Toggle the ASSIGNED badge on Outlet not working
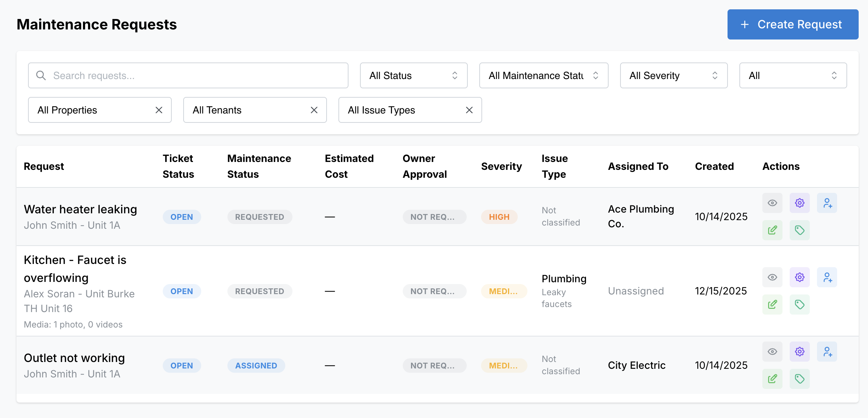 [x=256, y=365]
